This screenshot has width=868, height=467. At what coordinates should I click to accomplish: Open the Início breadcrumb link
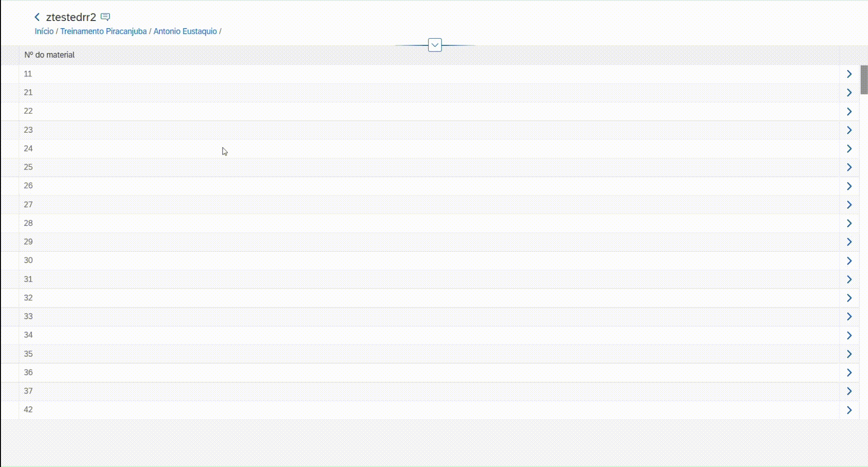click(44, 32)
